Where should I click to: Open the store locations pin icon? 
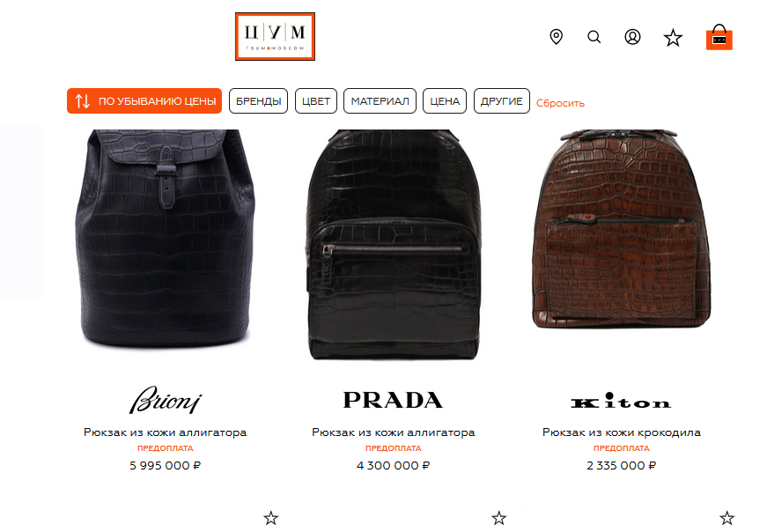coord(557,37)
